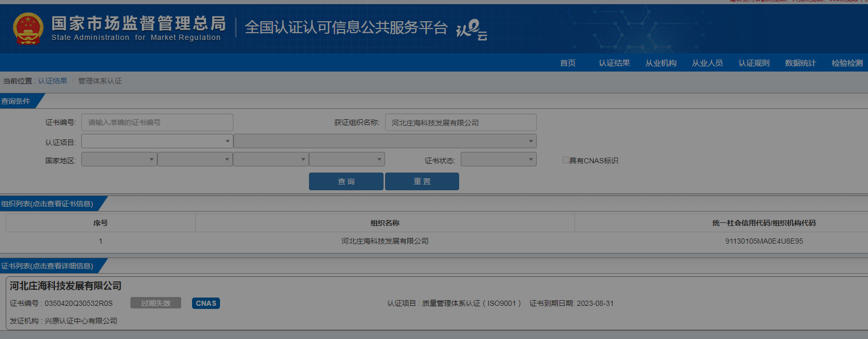Click the national emblem logo
This screenshot has height=339, width=868.
point(28,29)
